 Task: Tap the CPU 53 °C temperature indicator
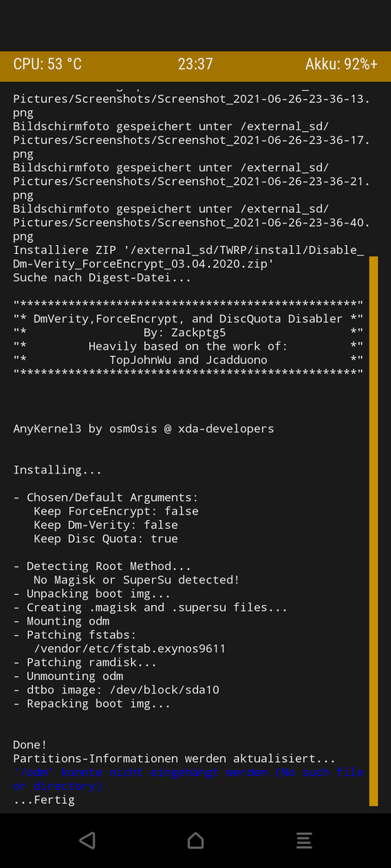pos(47,64)
